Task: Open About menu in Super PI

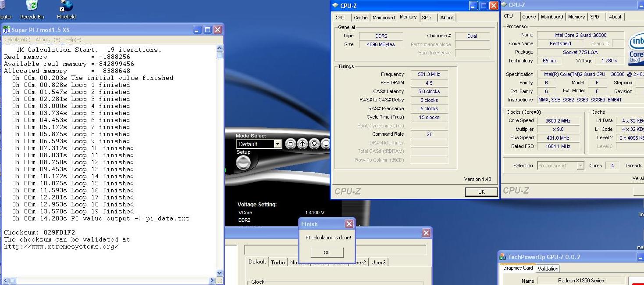Action: (x=48, y=40)
